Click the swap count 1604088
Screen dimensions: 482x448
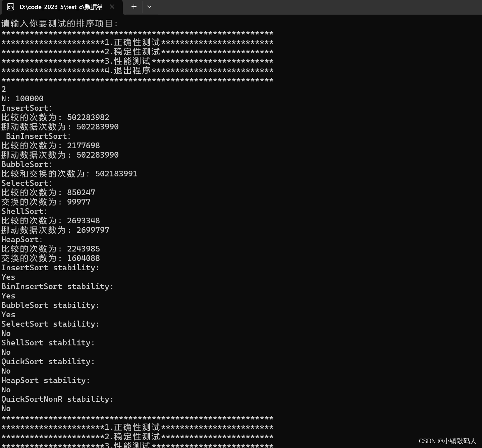click(84, 258)
